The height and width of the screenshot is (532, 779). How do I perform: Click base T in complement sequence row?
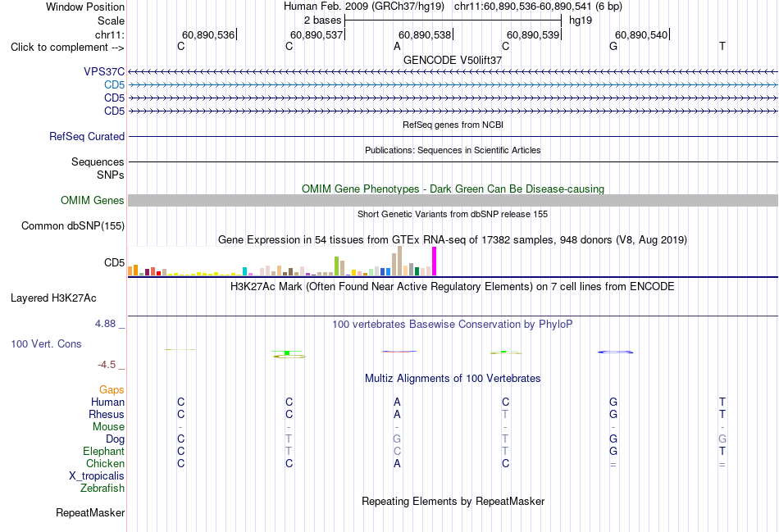tap(722, 46)
